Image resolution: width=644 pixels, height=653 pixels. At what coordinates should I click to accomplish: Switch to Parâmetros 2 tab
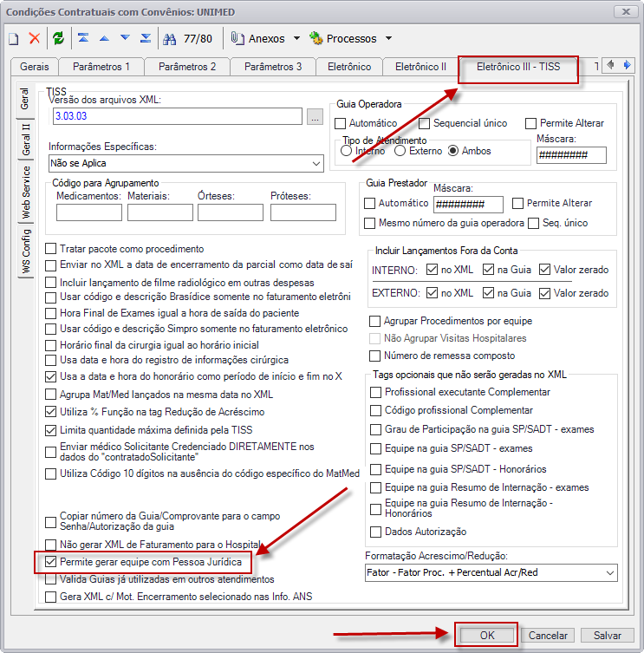pyautogui.click(x=187, y=67)
